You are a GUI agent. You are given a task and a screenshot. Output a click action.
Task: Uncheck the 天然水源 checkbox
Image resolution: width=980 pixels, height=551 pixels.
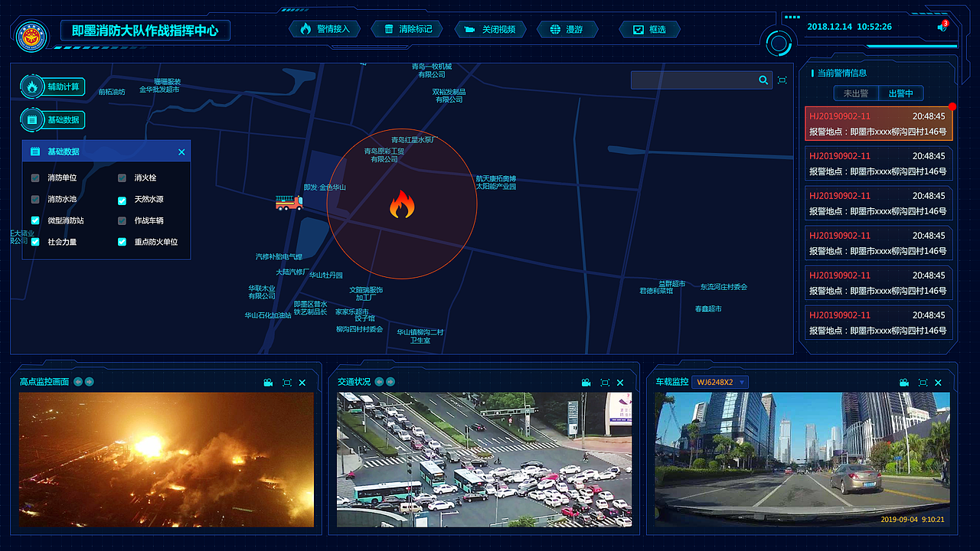122,201
